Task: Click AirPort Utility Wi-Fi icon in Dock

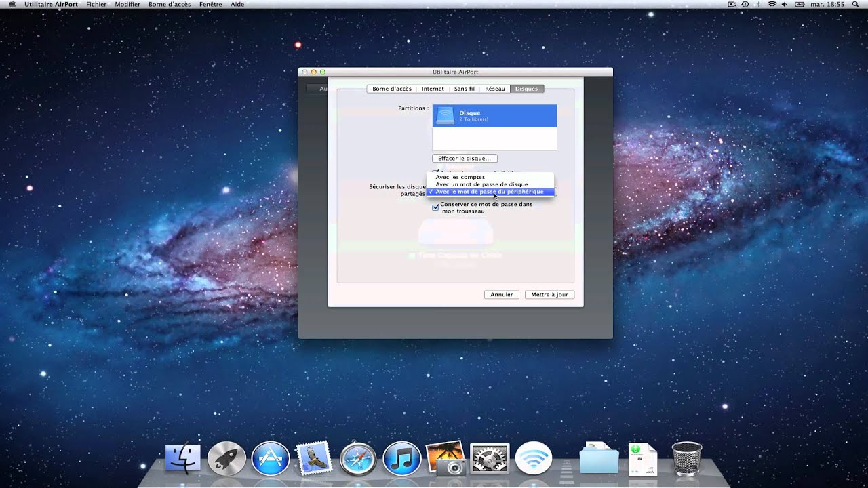Action: (x=534, y=459)
